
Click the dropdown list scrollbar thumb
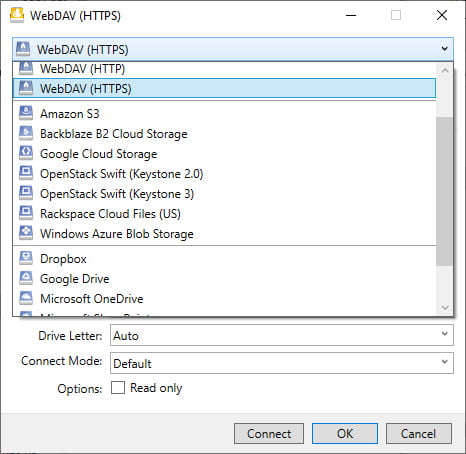[x=445, y=191]
